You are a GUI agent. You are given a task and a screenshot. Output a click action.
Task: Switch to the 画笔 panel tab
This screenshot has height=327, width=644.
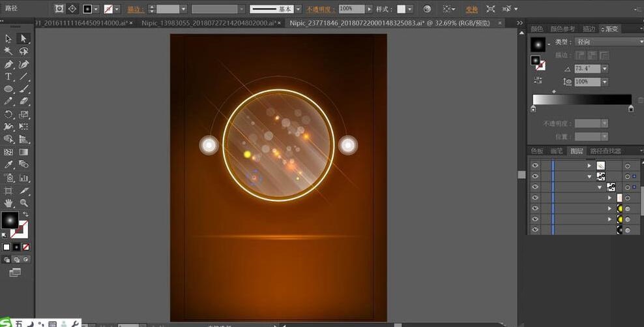[557, 151]
